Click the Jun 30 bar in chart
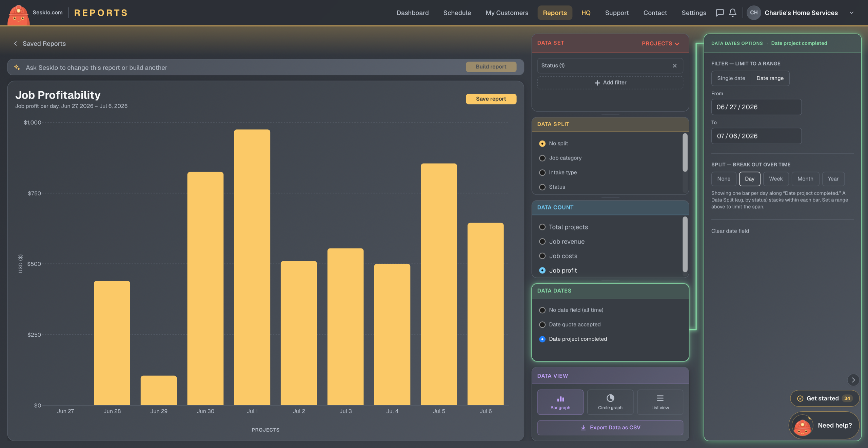Screen dimensions: 868x448 click(205, 288)
